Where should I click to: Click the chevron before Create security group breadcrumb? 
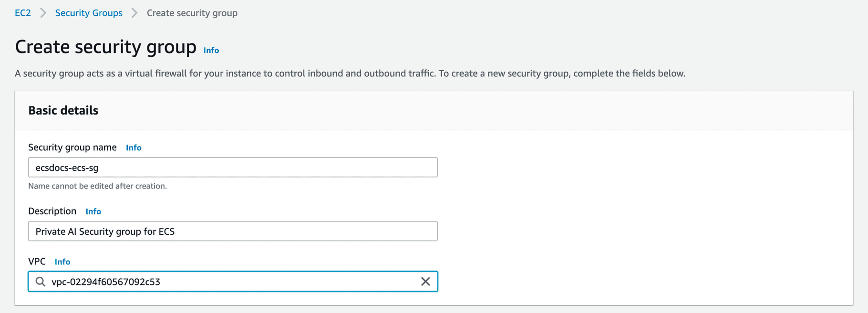pyautogui.click(x=134, y=13)
